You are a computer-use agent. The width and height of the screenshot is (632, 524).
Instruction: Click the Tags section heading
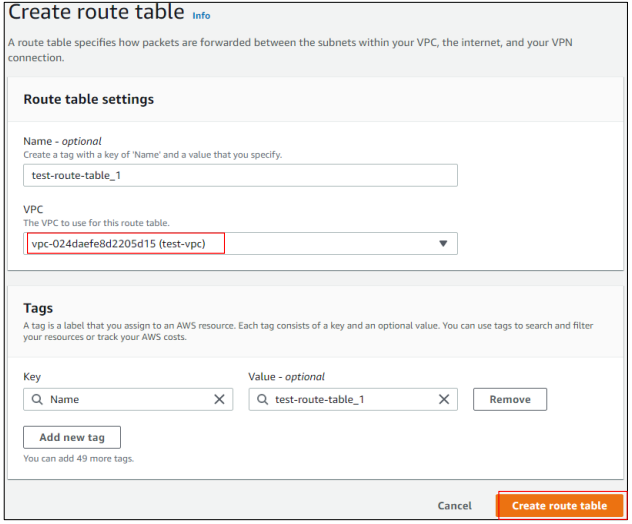coord(38,308)
